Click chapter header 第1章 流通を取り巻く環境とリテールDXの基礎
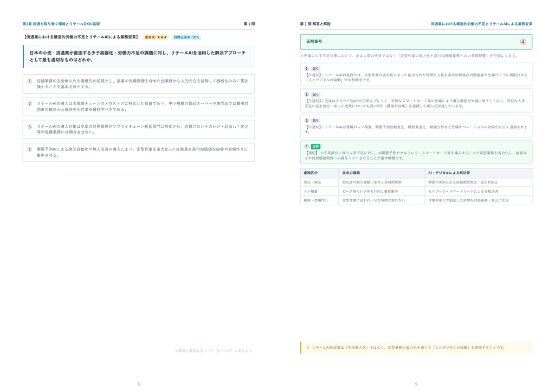 pyautogui.click(x=61, y=24)
